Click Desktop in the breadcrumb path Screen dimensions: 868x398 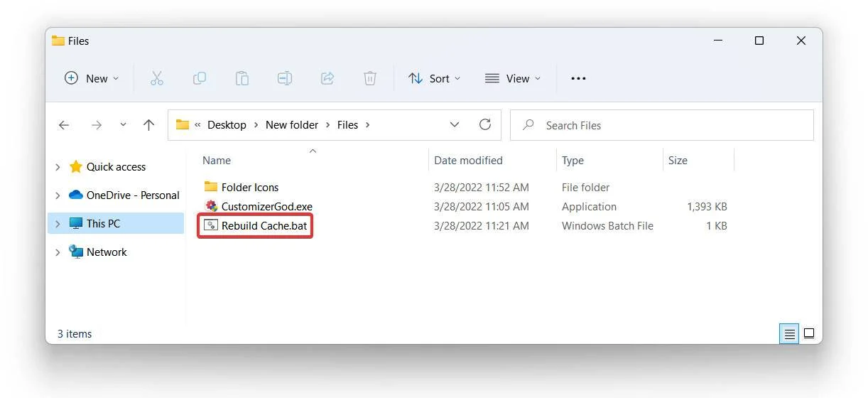point(227,124)
